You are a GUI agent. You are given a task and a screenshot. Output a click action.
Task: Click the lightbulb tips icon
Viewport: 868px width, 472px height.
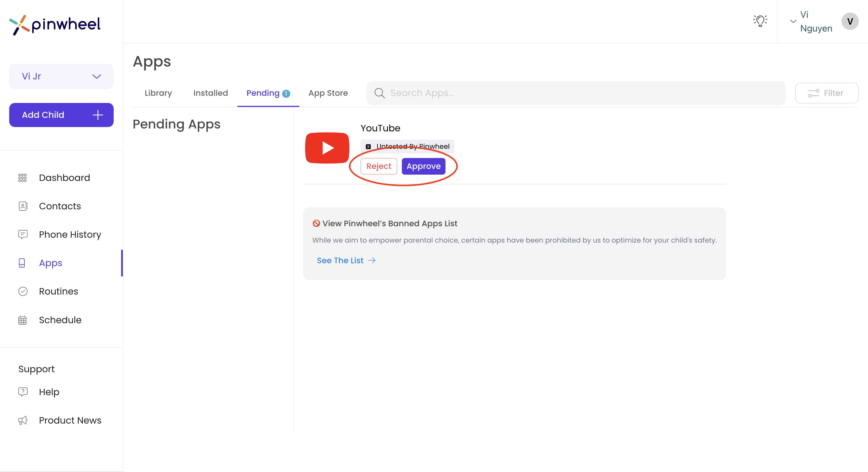click(760, 21)
